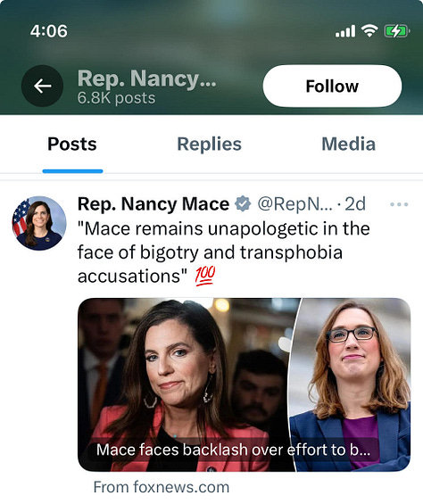Click the blue verified checkmark badge
This screenshot has width=423, height=504.
click(x=243, y=203)
